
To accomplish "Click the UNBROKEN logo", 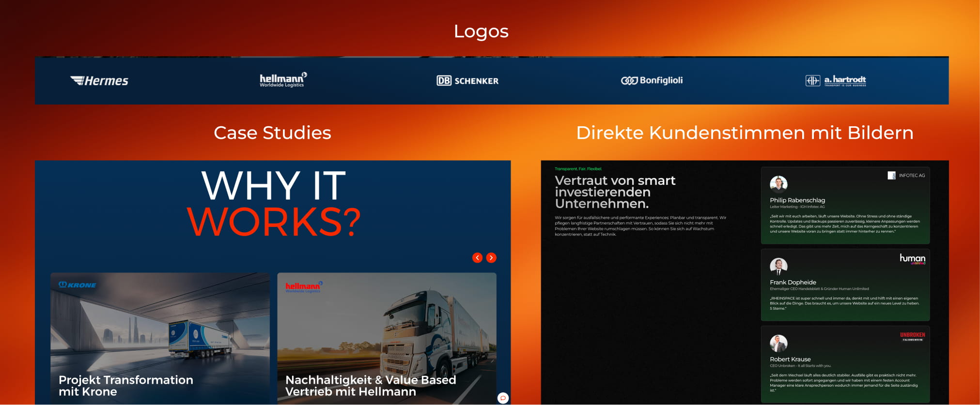I will [x=913, y=336].
